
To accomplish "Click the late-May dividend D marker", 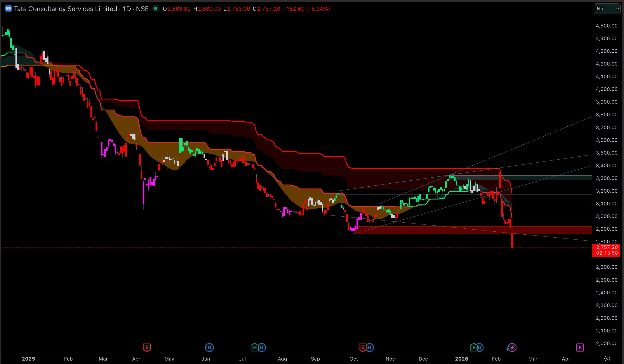I will tap(209, 347).
